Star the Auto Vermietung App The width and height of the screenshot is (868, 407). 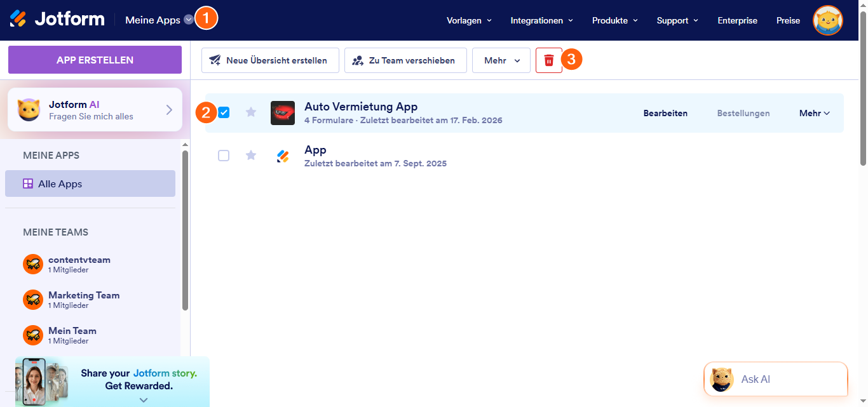click(x=251, y=112)
